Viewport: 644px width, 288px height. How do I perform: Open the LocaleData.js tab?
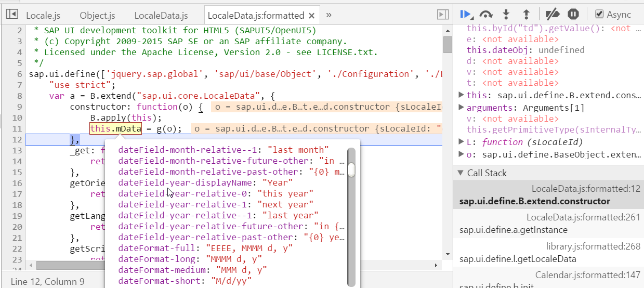[161, 16]
